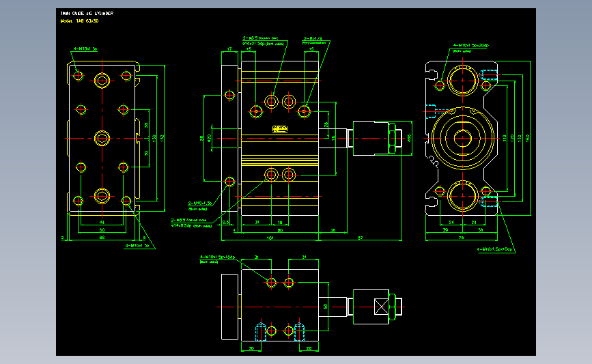Click the '88' width dimension in left view
Image resolution: width=592 pixels, height=364 pixels.
102,238
